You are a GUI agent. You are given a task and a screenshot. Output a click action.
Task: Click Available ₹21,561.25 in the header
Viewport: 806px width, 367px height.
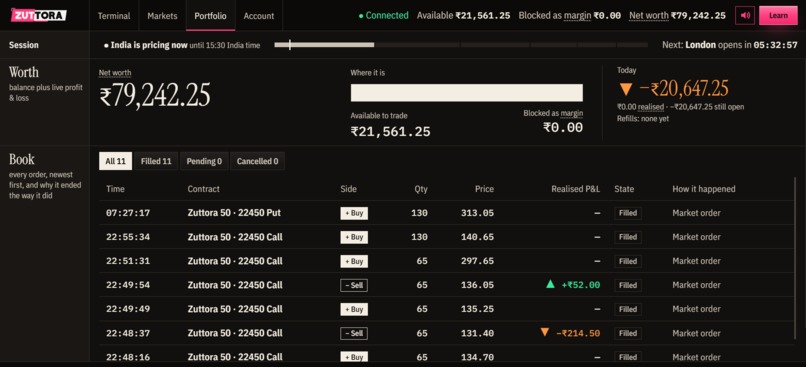point(464,16)
